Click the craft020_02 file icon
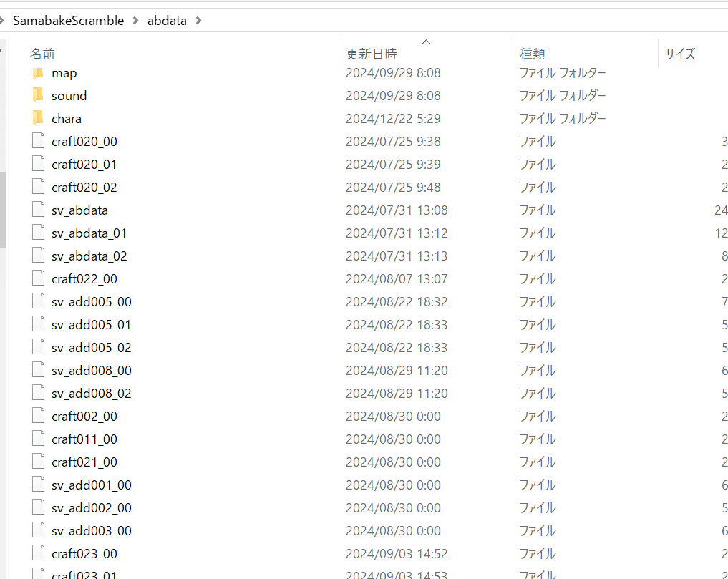The width and height of the screenshot is (728, 579). (x=38, y=187)
